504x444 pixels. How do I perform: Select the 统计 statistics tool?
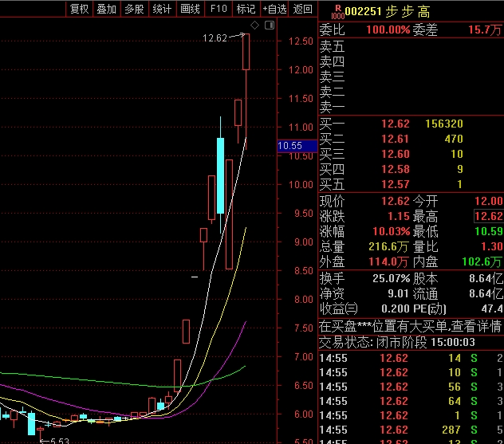pyautogui.click(x=162, y=9)
